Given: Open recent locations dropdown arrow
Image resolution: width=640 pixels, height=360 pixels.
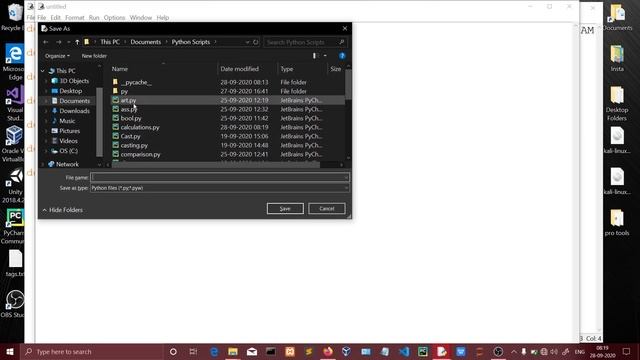Looking at the screenshot, I should tap(68, 42).
